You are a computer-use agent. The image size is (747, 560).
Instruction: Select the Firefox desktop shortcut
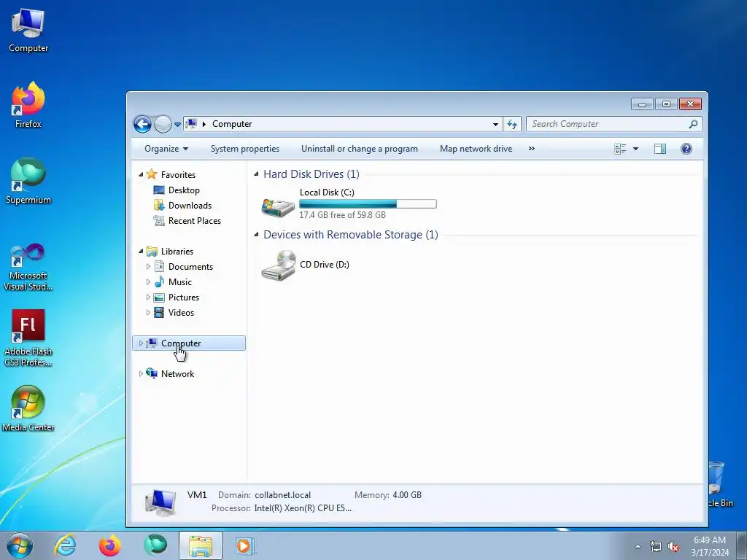coord(28,105)
